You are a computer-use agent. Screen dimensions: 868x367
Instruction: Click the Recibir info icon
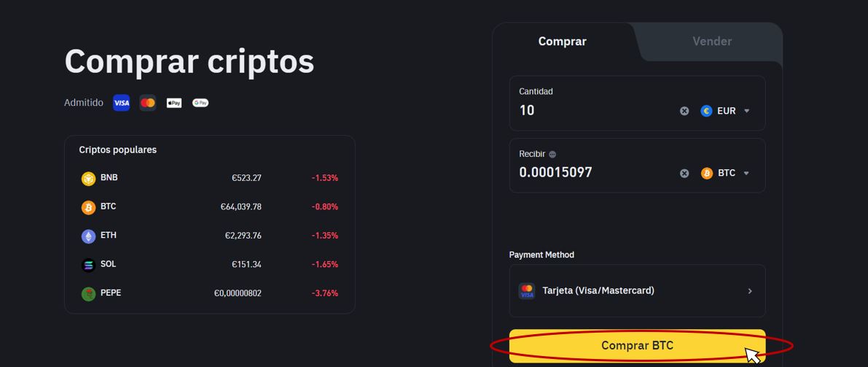pos(552,155)
